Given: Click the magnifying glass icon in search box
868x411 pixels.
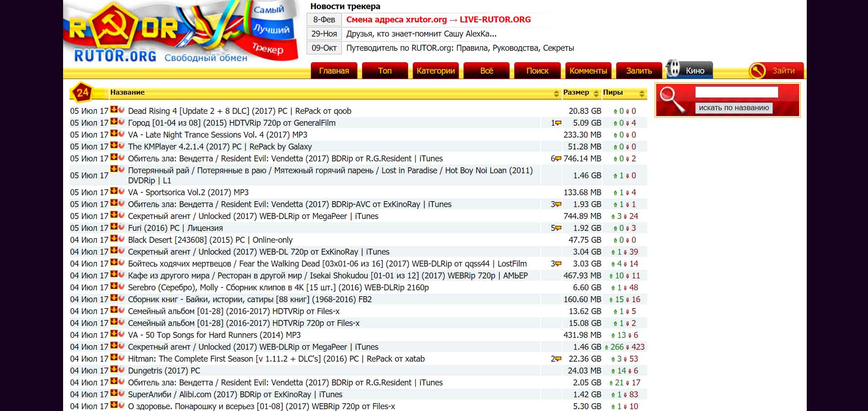Looking at the screenshot, I should (671, 99).
